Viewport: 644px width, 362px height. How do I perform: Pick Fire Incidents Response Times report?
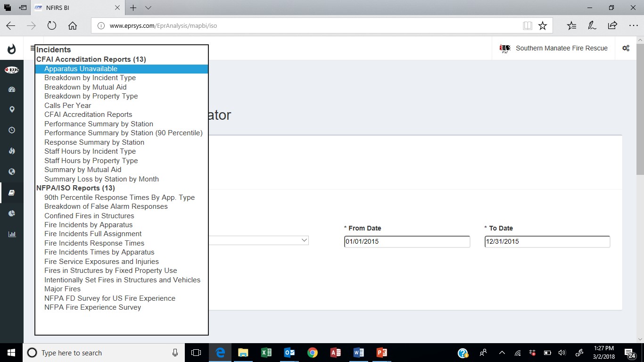tap(94, 243)
